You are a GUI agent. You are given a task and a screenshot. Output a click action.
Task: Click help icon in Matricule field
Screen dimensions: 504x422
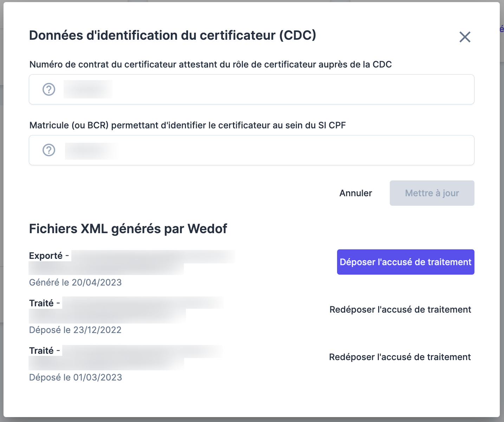pyautogui.click(x=49, y=150)
